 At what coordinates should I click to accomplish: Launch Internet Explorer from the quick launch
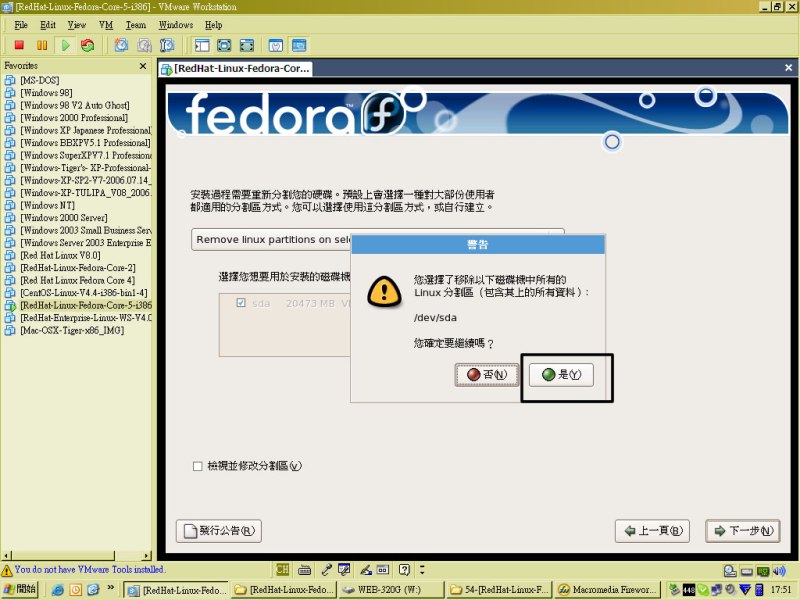tap(58, 590)
